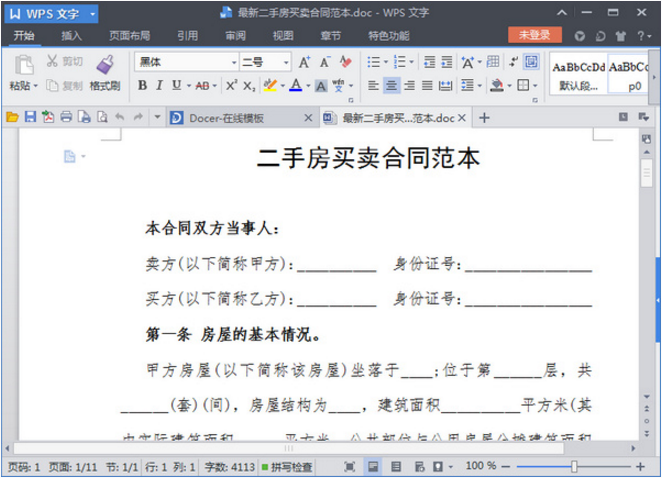
Task: Align text right
Action: (x=409, y=86)
